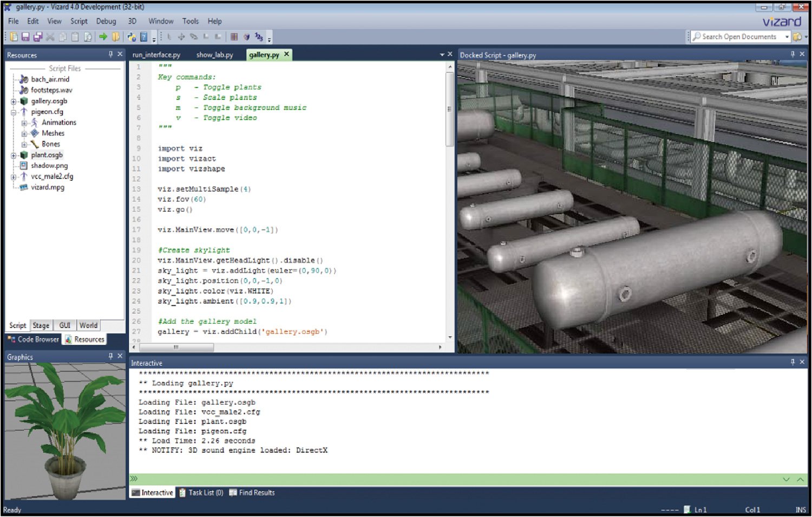
Task: Expand the Meshes node
Action: coord(24,134)
